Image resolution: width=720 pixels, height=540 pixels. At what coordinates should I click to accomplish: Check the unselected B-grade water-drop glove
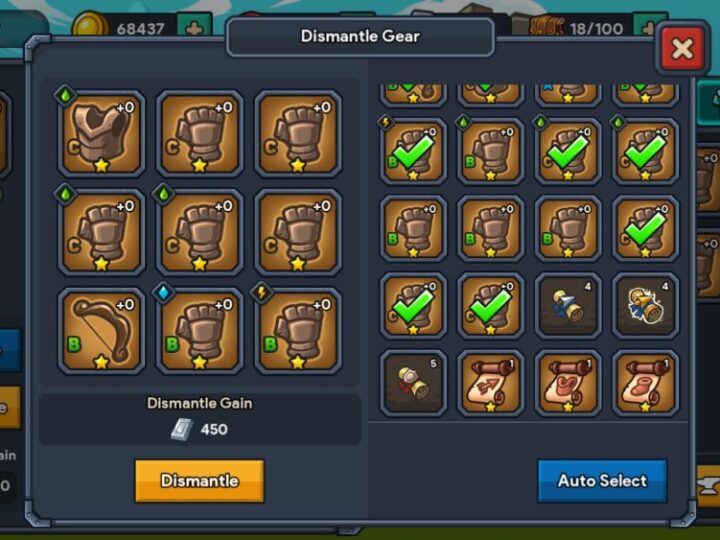coord(490,151)
